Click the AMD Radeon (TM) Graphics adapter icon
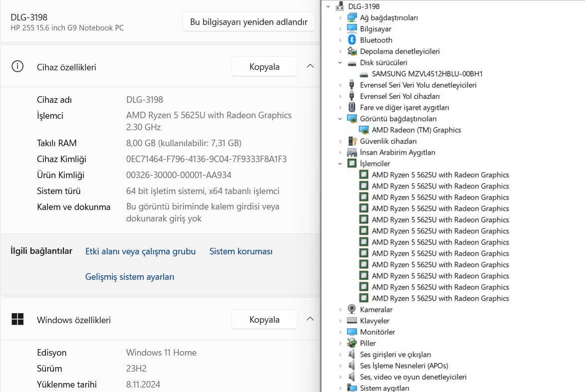This screenshot has width=585, height=392. (x=364, y=130)
